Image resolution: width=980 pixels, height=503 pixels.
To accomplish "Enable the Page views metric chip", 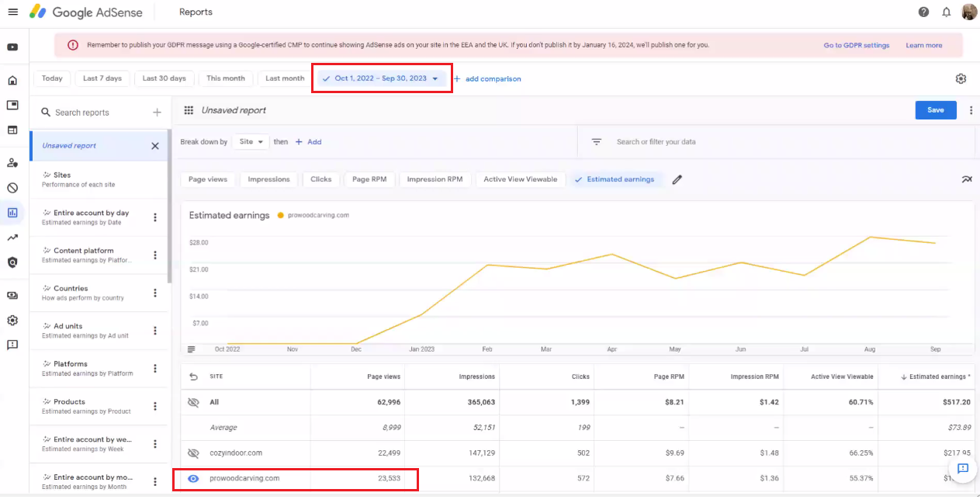I will pyautogui.click(x=208, y=179).
